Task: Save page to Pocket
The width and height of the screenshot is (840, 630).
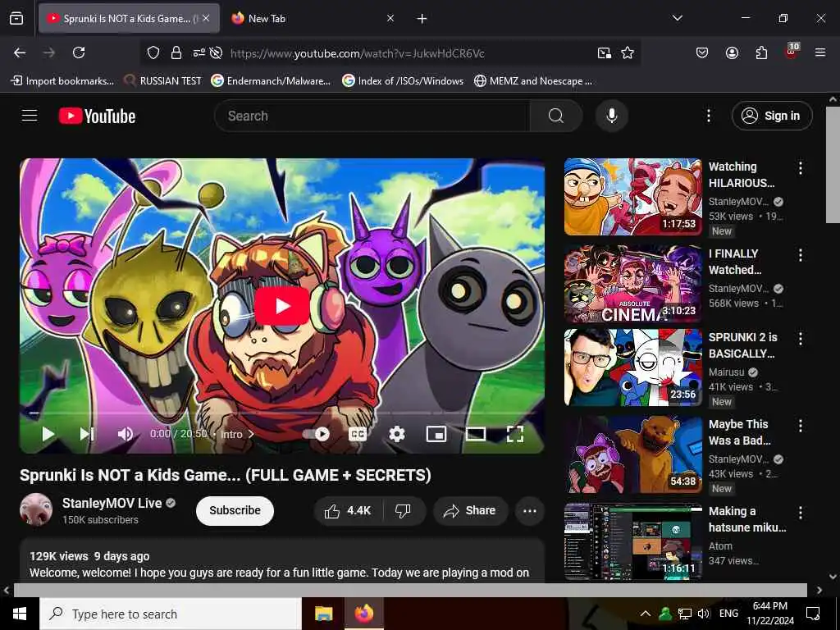Action: (x=702, y=52)
